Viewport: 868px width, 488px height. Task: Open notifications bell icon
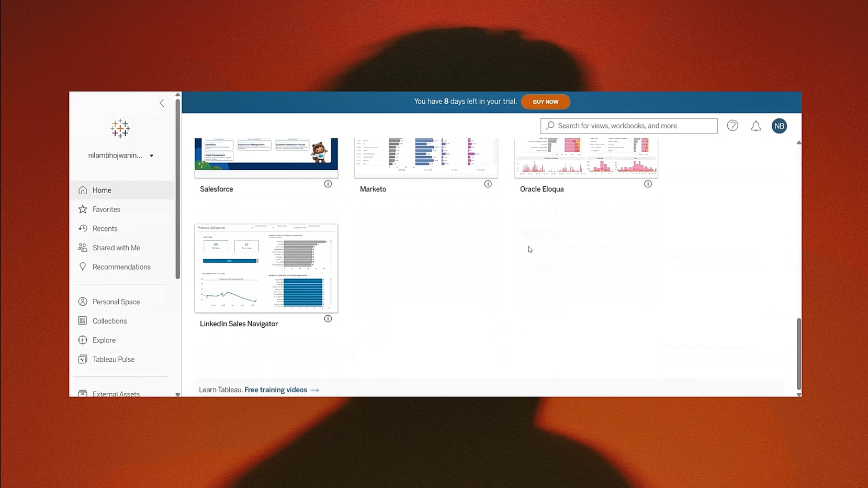(x=756, y=126)
